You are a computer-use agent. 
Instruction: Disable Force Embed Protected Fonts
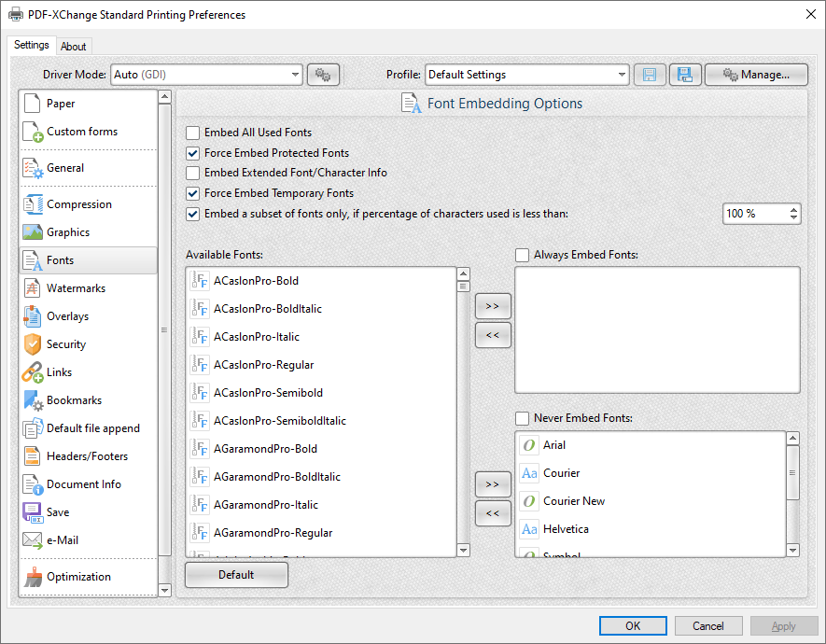(x=192, y=152)
